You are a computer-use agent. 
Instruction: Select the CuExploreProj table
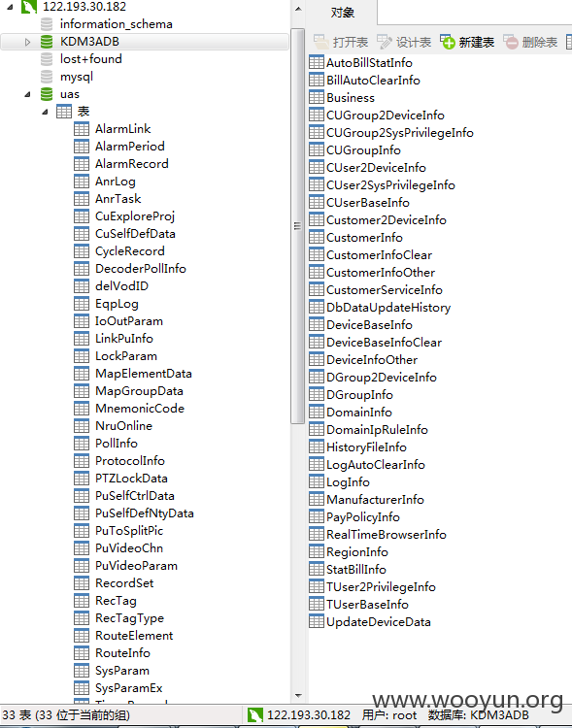[135, 216]
